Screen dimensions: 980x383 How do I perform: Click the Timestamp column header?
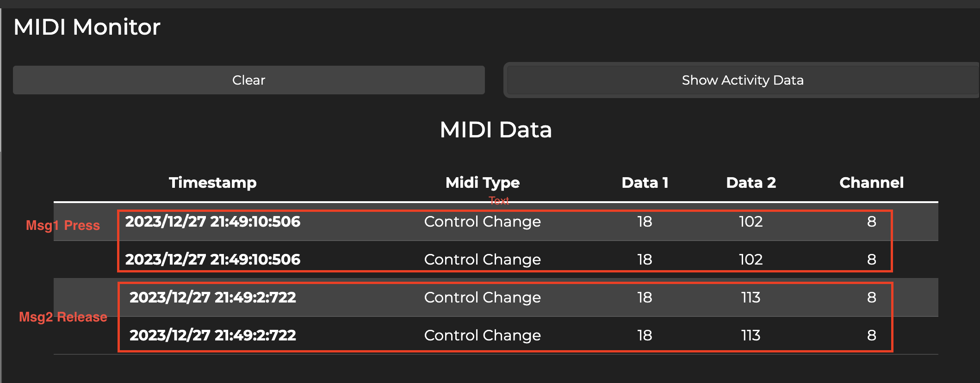click(212, 183)
